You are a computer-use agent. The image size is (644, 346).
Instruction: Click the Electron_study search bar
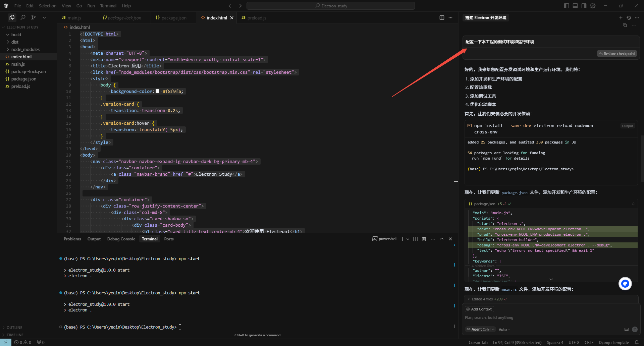click(331, 6)
